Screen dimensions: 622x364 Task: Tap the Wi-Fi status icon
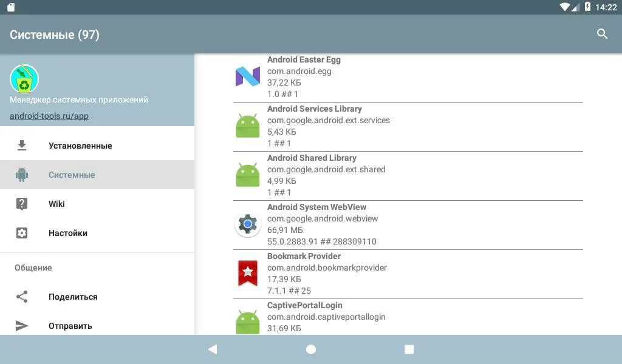click(564, 7)
